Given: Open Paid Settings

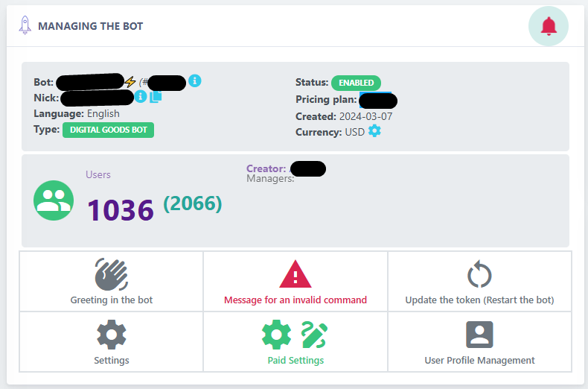Looking at the screenshot, I should (x=295, y=342).
